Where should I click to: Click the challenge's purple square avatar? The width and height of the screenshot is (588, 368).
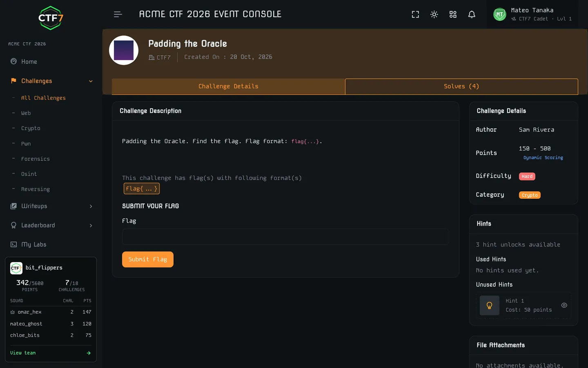point(124,50)
